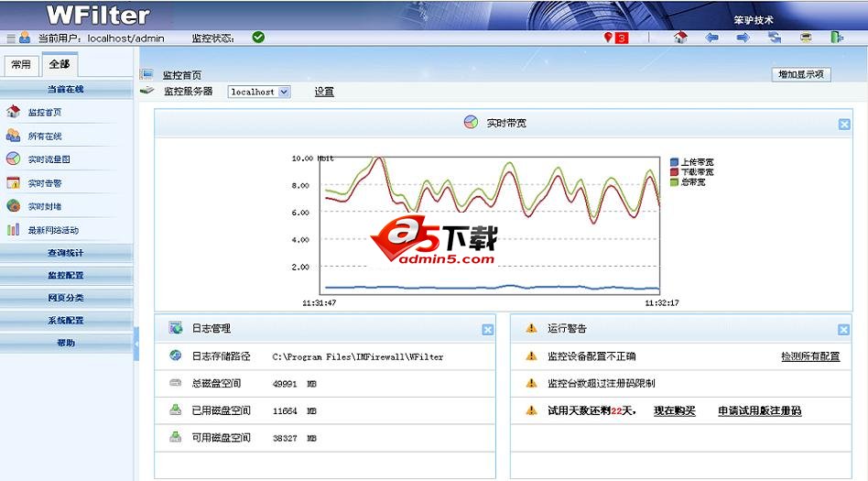Click warning icon beside 监控台数超过注册码限制
Image resolution: width=868 pixels, height=481 pixels.
531,383
